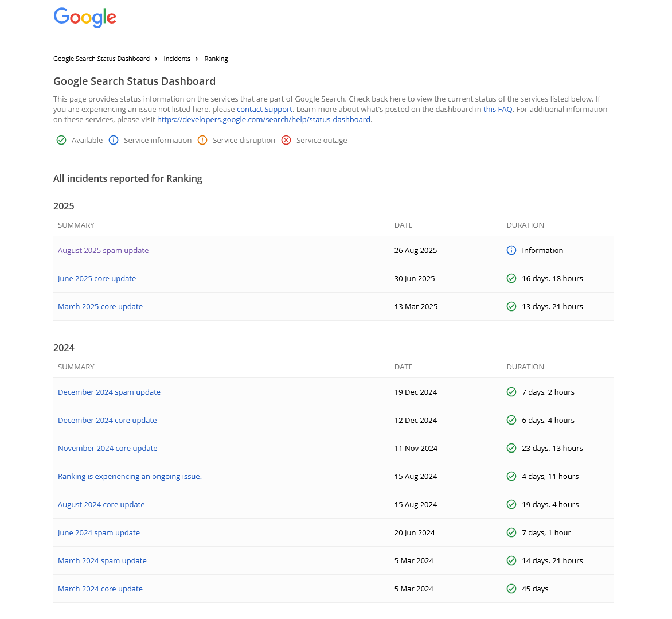Click green check icon beside 23 days, 13 hours

point(511,448)
